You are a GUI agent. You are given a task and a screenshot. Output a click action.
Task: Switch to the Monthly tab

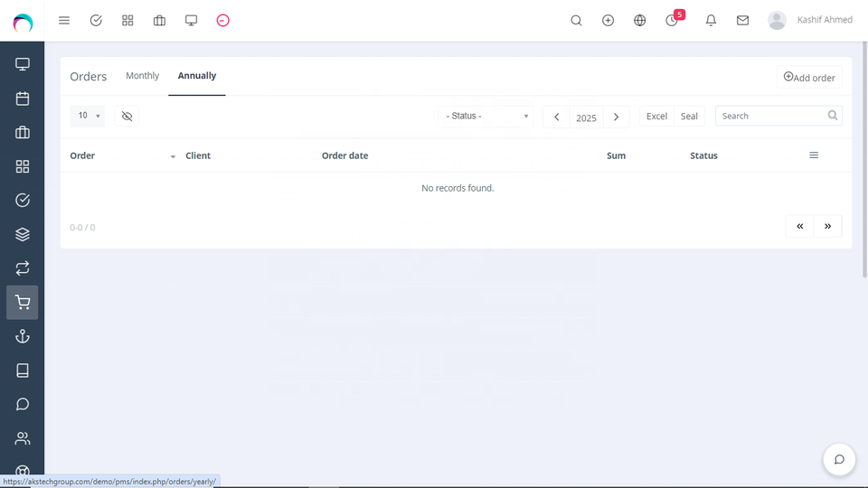(142, 76)
